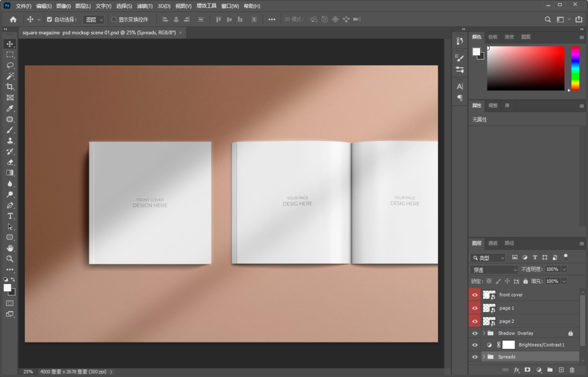
Task: Click the more options ellipsis in options bar
Action: pos(272,20)
